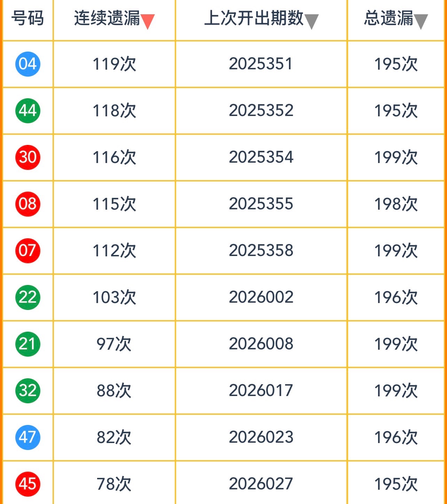Toggle sort arrow beside 连续遗漏

(x=148, y=22)
